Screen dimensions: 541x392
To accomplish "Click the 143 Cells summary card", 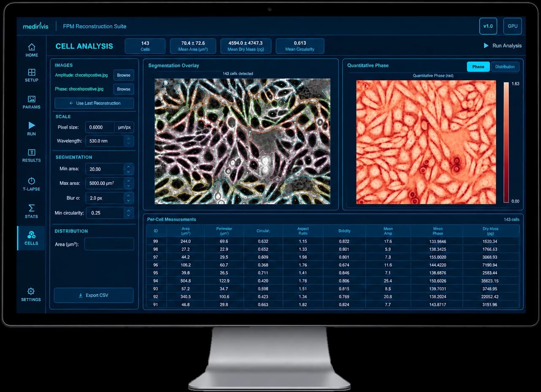I will 145,46.
